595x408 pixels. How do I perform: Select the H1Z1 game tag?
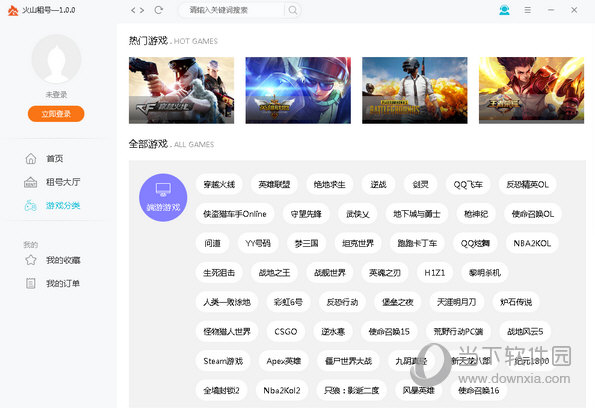pos(434,273)
